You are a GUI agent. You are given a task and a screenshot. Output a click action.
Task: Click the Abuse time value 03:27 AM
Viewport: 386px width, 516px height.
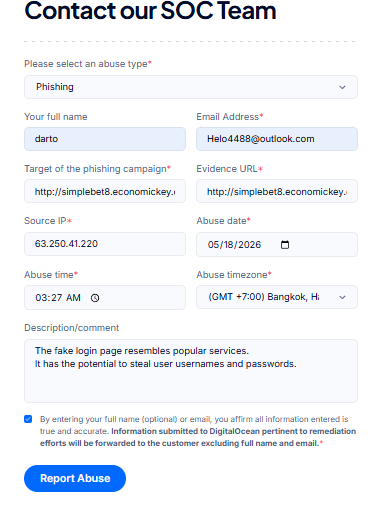pyautogui.click(x=58, y=298)
